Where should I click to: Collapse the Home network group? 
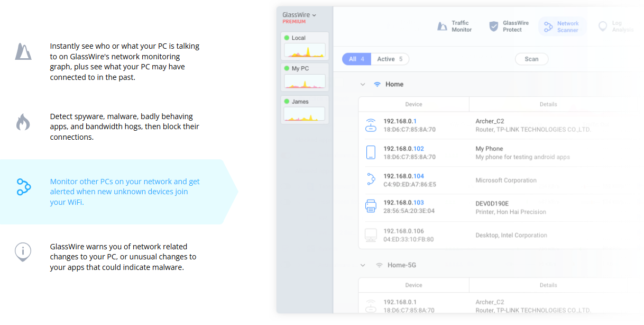(363, 84)
